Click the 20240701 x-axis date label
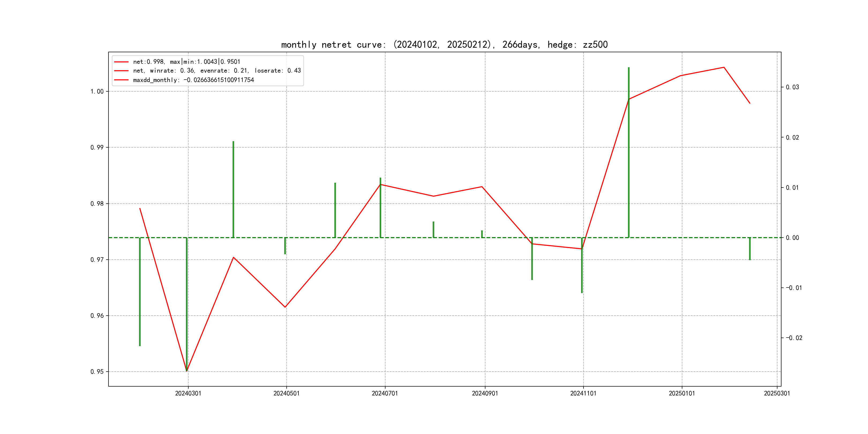 click(x=385, y=393)
